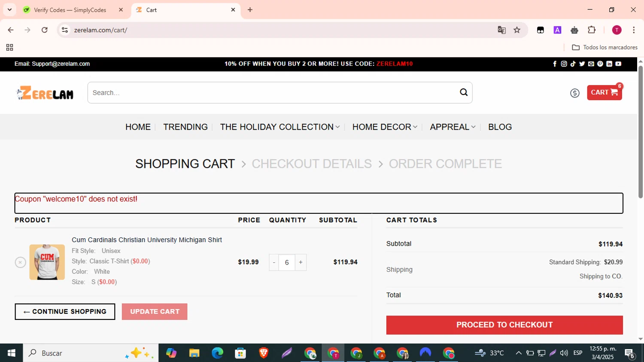
Task: Open the apps grid in bookmarks bar
Action: pyautogui.click(x=9, y=47)
